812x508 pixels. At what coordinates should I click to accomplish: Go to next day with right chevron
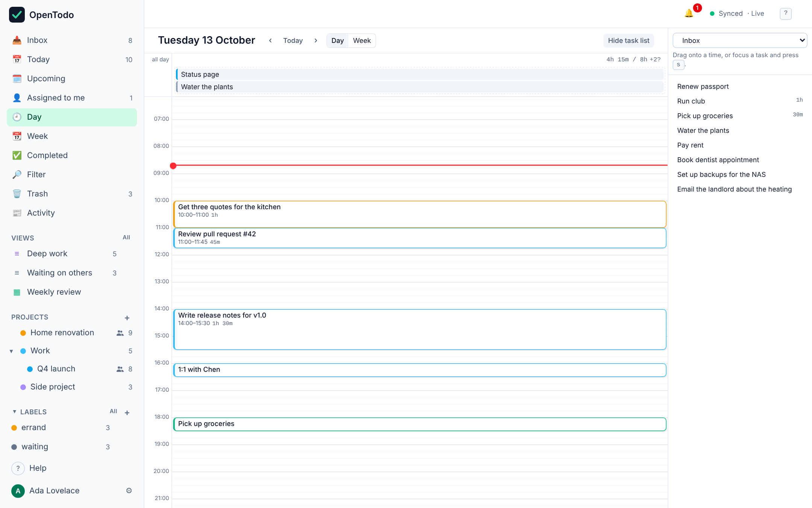tap(316, 41)
